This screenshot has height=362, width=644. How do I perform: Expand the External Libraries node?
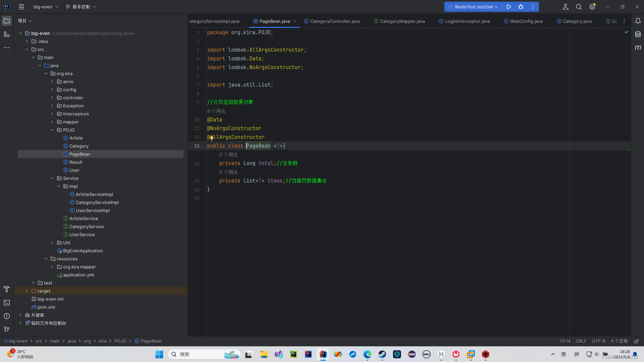20,315
